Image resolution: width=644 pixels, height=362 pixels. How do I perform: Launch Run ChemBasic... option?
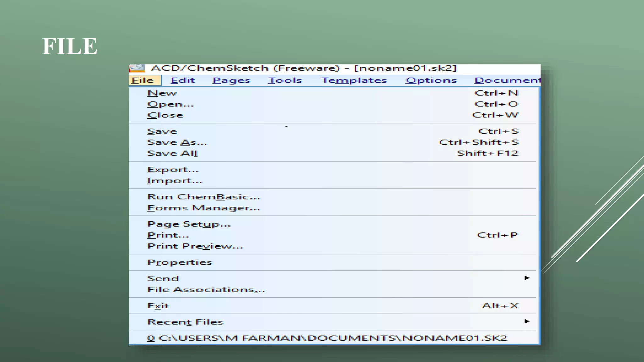204,197
